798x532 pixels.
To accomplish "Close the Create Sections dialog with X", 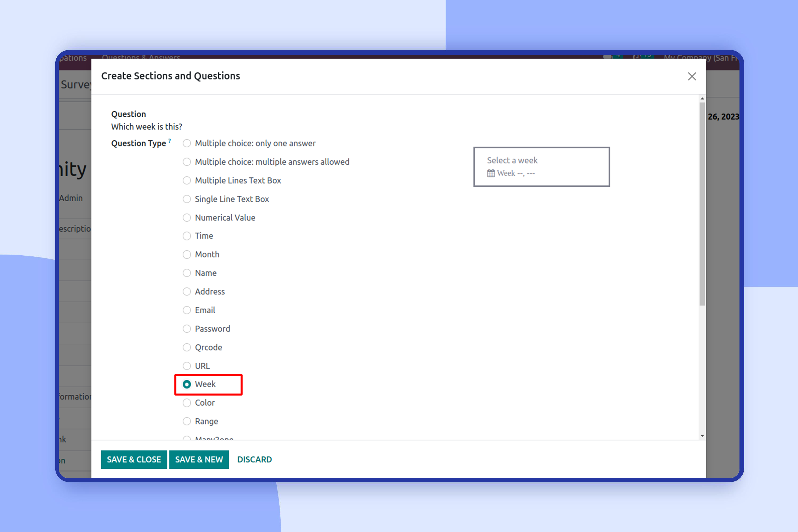I will (x=692, y=76).
